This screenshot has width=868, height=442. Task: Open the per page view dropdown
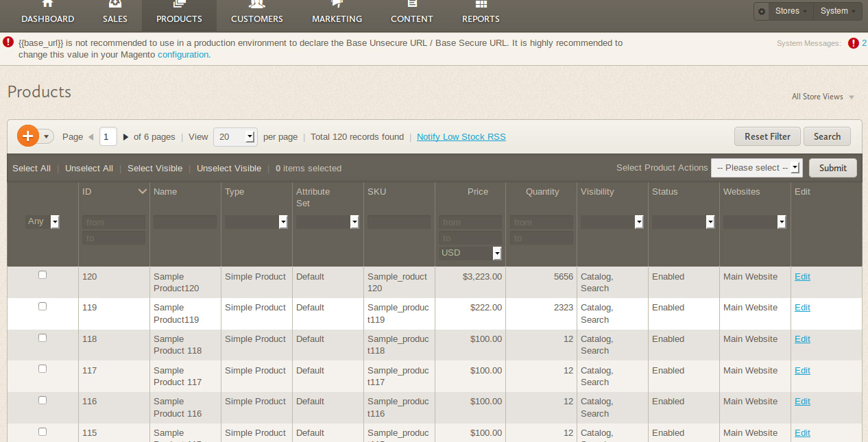click(x=234, y=136)
